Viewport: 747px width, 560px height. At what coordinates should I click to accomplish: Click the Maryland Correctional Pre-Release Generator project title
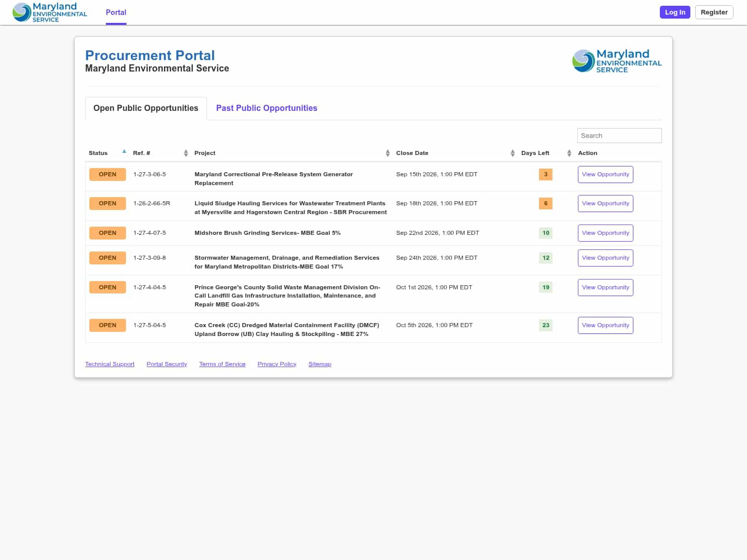[273, 179]
